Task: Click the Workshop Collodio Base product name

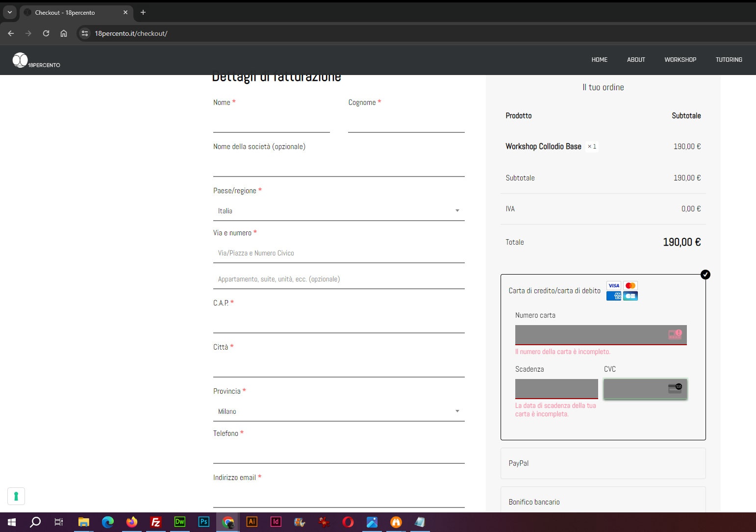Action: (x=543, y=147)
